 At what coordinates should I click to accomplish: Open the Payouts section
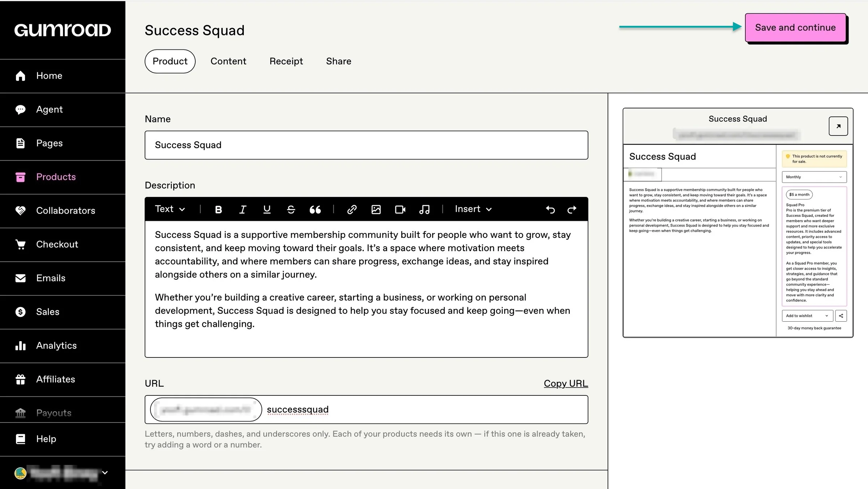pyautogui.click(x=63, y=413)
